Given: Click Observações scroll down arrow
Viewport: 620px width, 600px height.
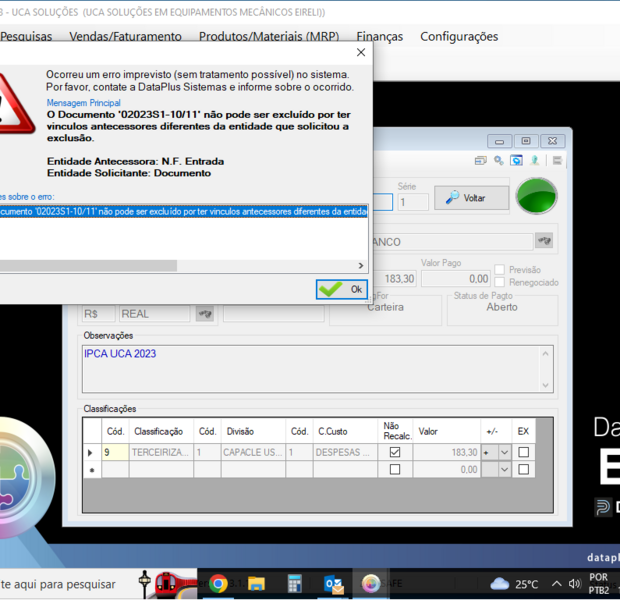Looking at the screenshot, I should point(546,385).
